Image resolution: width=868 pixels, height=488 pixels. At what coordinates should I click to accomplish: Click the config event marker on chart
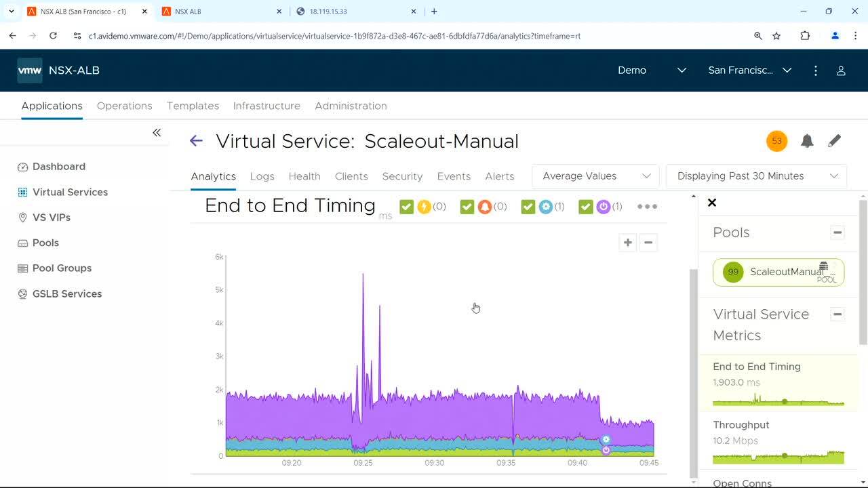click(x=606, y=439)
